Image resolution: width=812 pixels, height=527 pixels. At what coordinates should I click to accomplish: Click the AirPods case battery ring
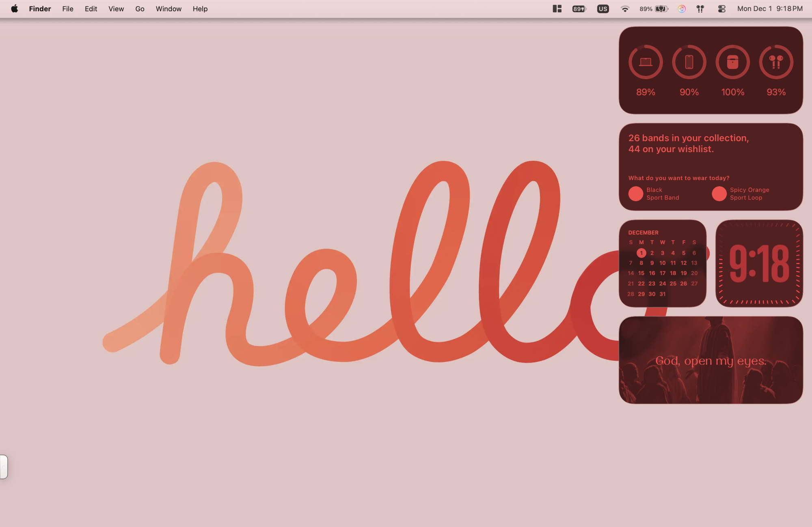coord(732,62)
